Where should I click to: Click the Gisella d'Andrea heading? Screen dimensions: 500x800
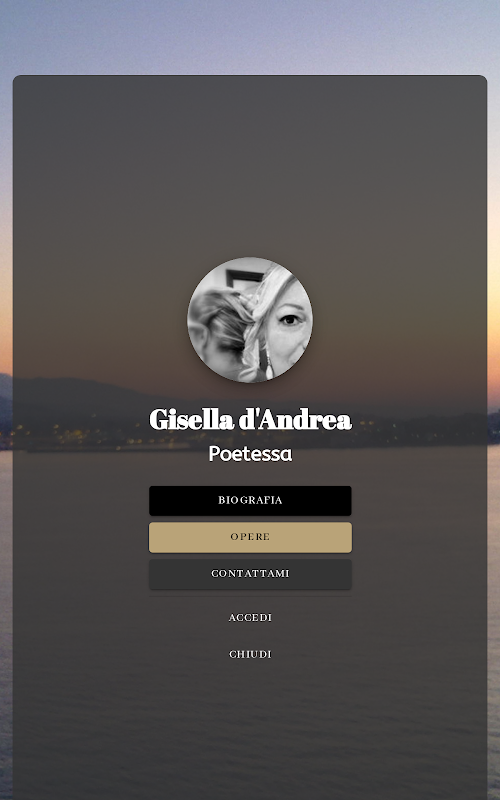click(x=250, y=419)
